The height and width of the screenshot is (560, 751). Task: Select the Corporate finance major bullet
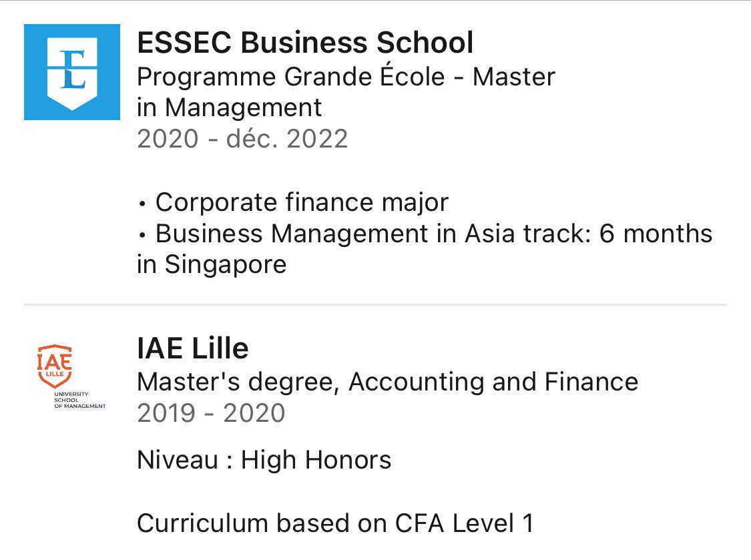tap(293, 202)
